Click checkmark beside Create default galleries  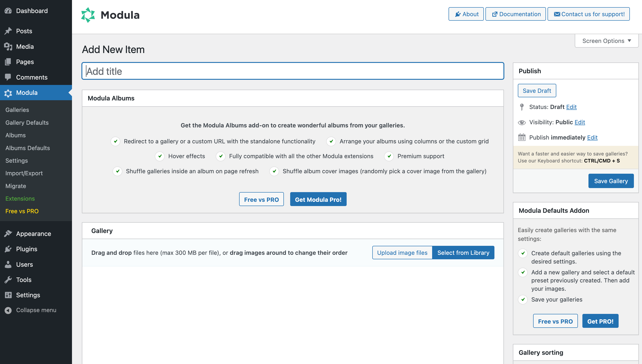pyautogui.click(x=523, y=253)
